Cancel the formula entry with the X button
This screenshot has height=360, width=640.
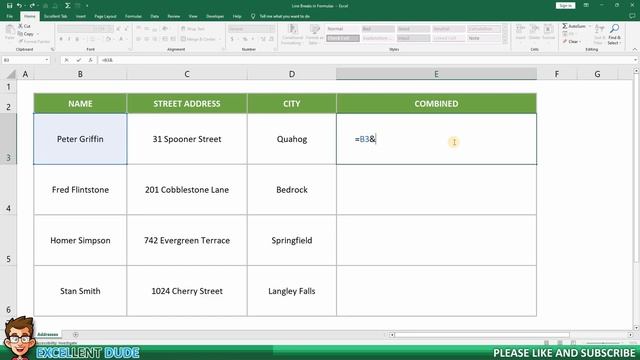click(x=67, y=60)
